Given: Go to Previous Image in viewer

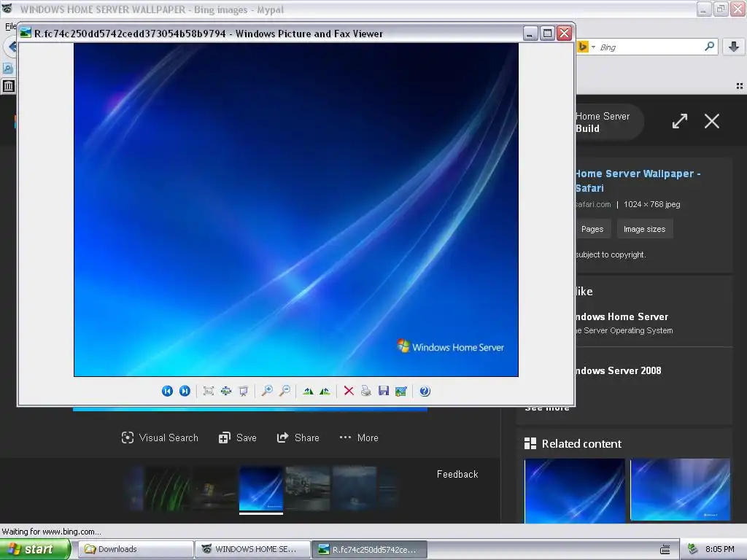Looking at the screenshot, I should click(x=167, y=391).
